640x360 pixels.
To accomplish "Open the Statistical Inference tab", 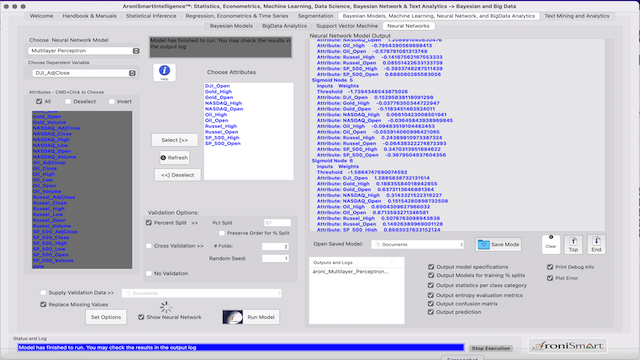I will tap(151, 16).
